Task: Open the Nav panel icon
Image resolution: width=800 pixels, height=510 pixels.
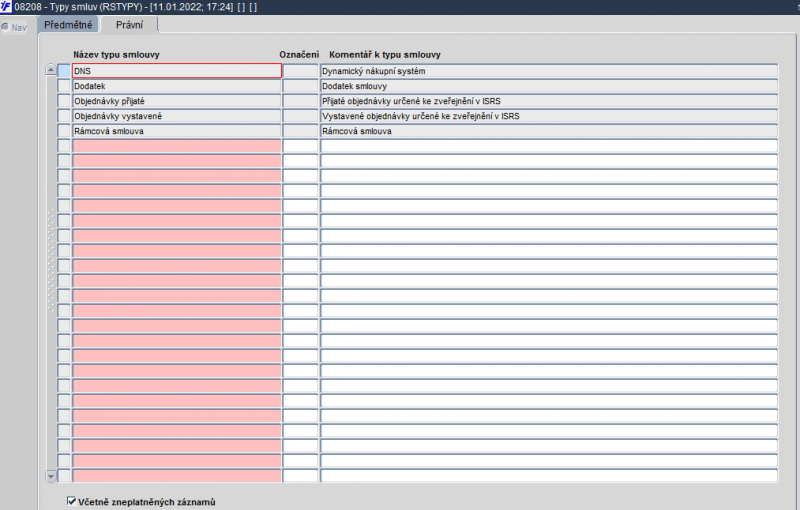Action: pyautogui.click(x=5, y=27)
